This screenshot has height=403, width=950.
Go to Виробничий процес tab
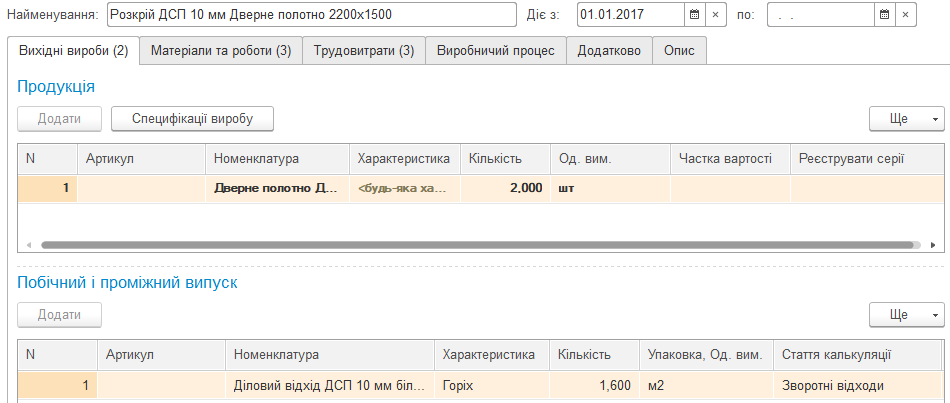click(x=496, y=51)
